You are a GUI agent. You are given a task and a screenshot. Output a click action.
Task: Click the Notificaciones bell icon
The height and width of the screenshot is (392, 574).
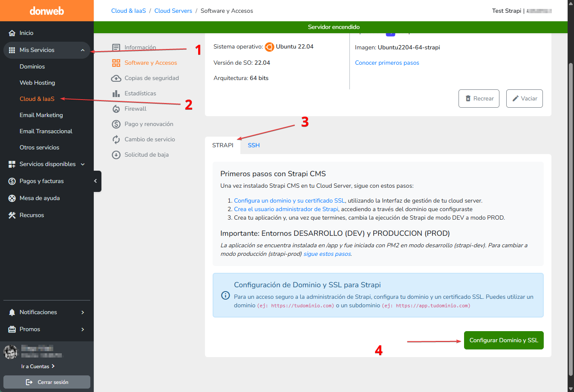click(x=12, y=312)
